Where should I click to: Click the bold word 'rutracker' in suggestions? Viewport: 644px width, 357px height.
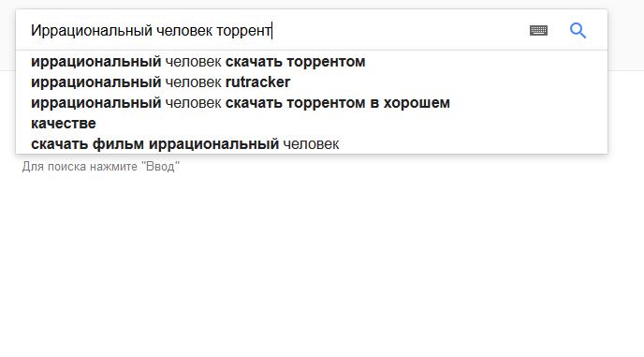(258, 82)
